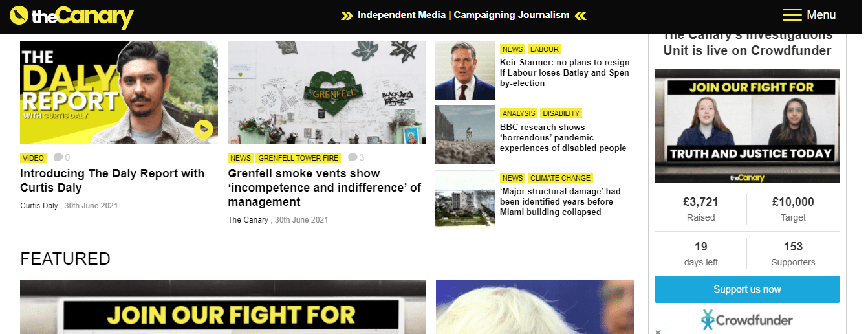Click comment bubble icon under Daly Report

point(58,157)
